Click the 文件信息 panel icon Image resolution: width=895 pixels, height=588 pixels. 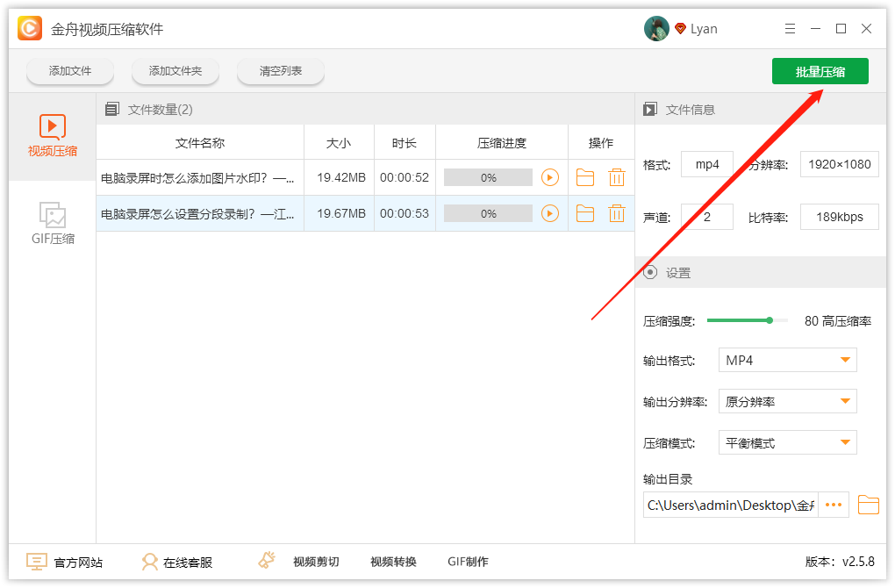[650, 109]
